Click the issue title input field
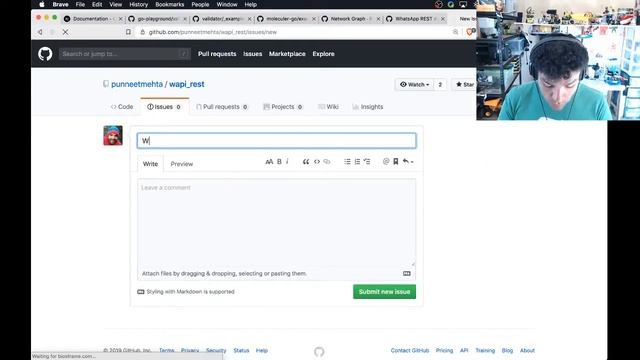The height and width of the screenshot is (360, 640). (x=277, y=140)
